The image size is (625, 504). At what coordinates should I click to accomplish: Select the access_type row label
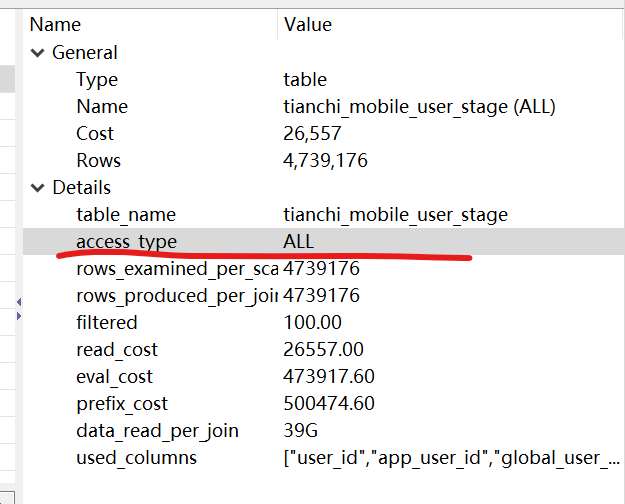click(126, 242)
